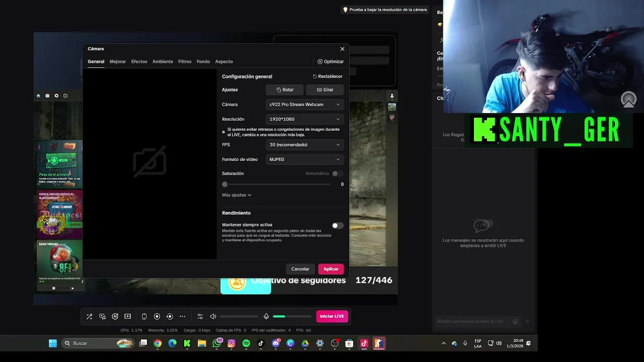Click the Girar button
The height and width of the screenshot is (362, 644).
pyautogui.click(x=325, y=90)
